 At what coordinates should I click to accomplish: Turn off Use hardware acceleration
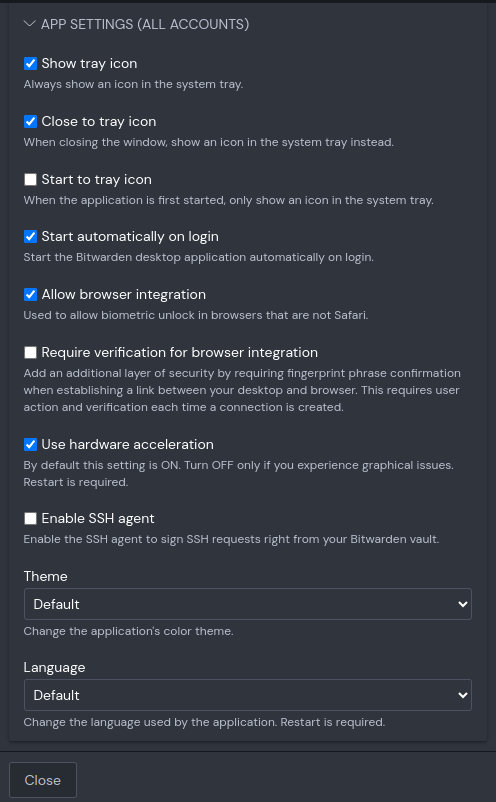point(31,444)
